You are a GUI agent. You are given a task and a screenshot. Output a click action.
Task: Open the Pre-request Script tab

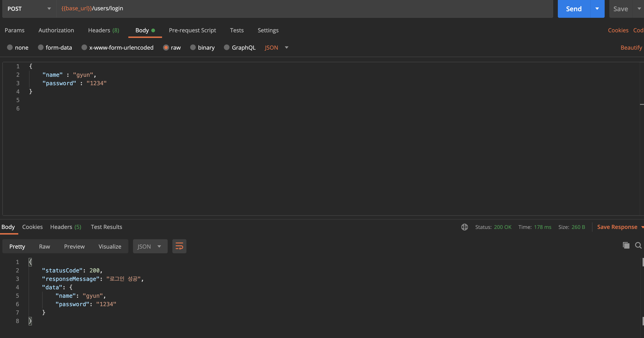[x=192, y=30]
